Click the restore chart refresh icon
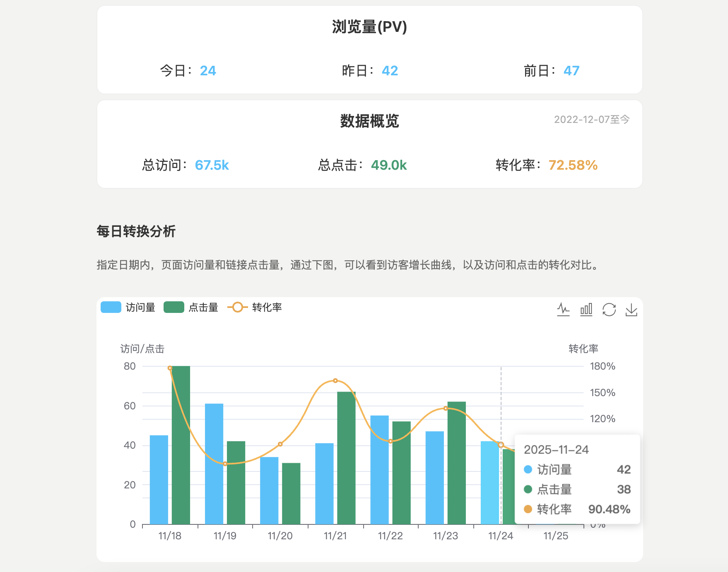Screen dimensions: 728x572 pos(609,310)
